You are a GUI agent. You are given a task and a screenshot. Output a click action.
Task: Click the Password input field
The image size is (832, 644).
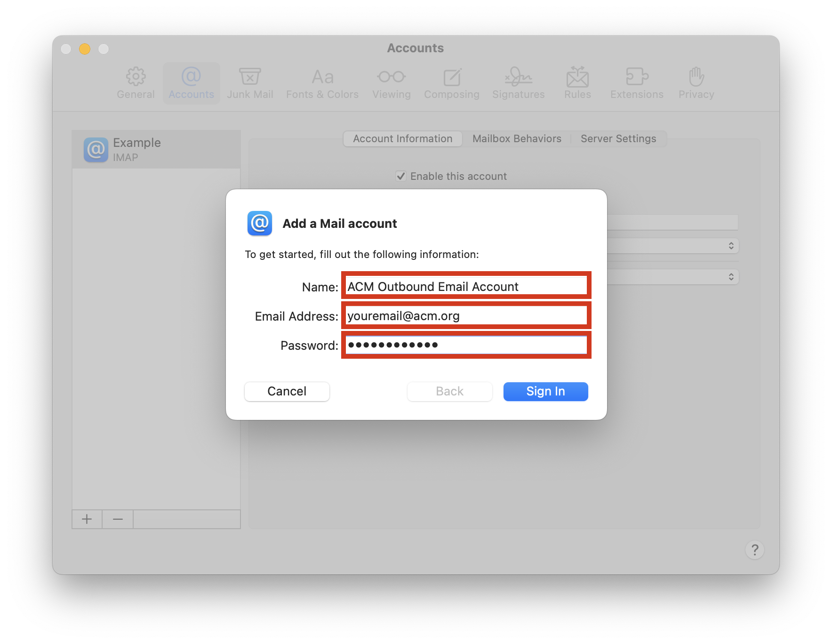coord(466,345)
